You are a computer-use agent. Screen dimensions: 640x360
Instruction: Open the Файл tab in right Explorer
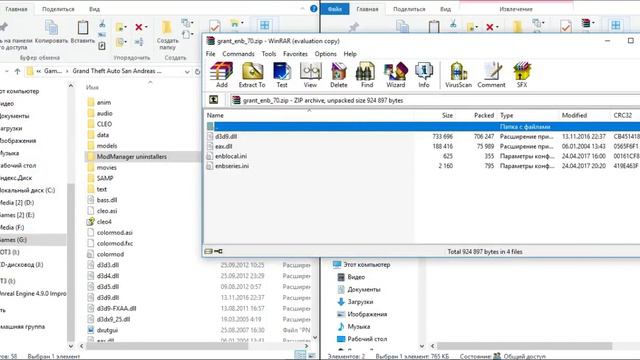335,9
